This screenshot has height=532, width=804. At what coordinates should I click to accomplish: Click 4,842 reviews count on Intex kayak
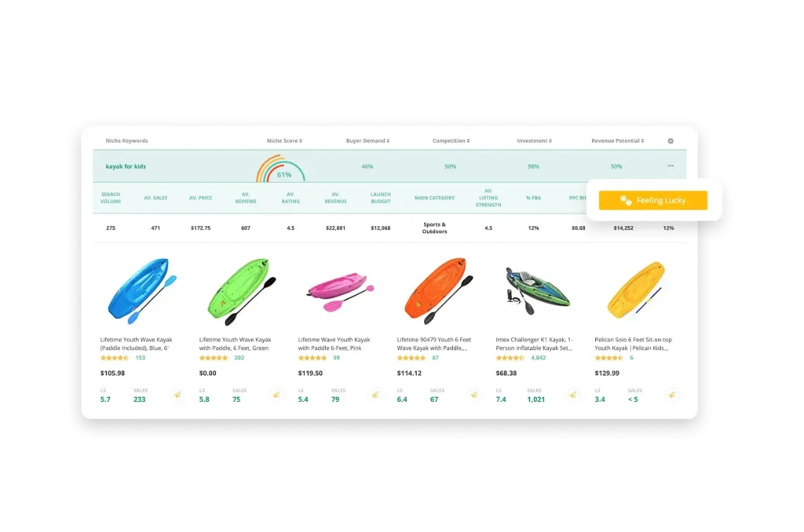pyautogui.click(x=538, y=358)
